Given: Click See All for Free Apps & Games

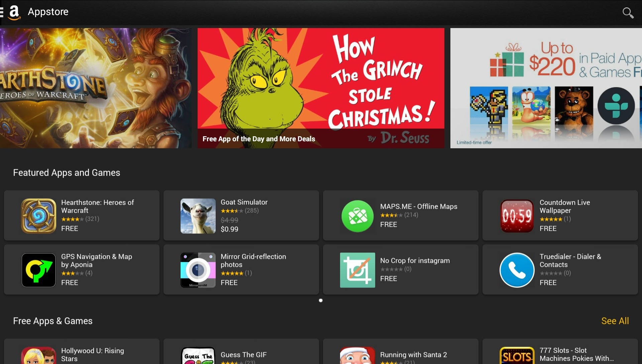Looking at the screenshot, I should tap(615, 321).
